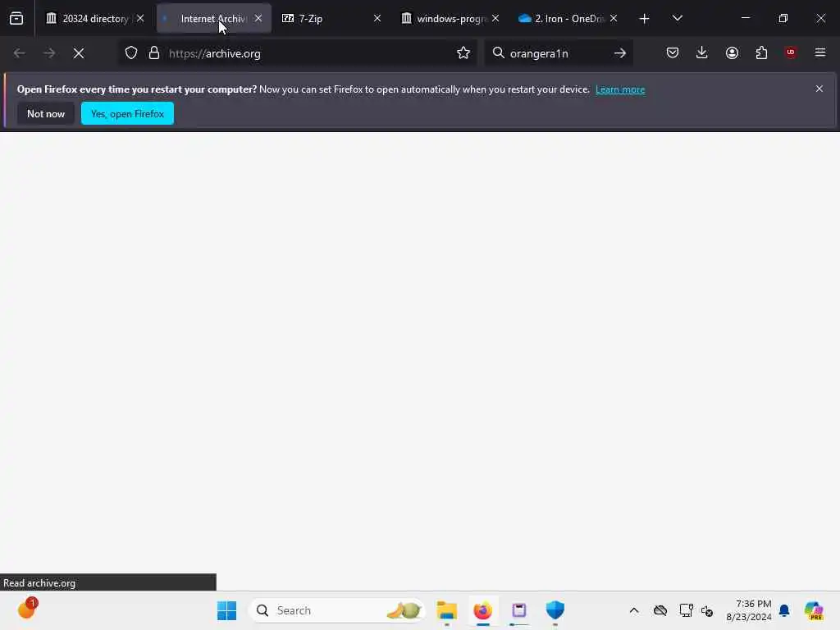Go forward one page
Image resolution: width=840 pixels, height=630 pixels.
49,53
